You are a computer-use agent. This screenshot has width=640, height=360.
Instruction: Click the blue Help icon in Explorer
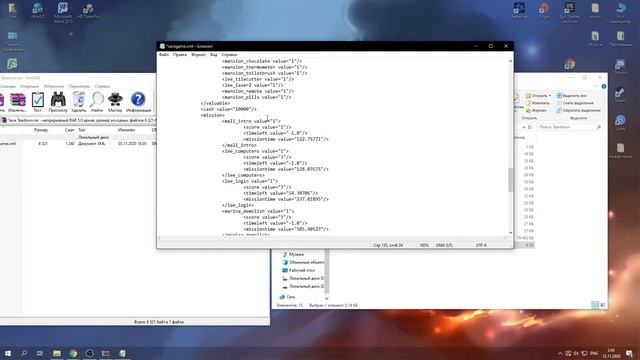point(604,87)
